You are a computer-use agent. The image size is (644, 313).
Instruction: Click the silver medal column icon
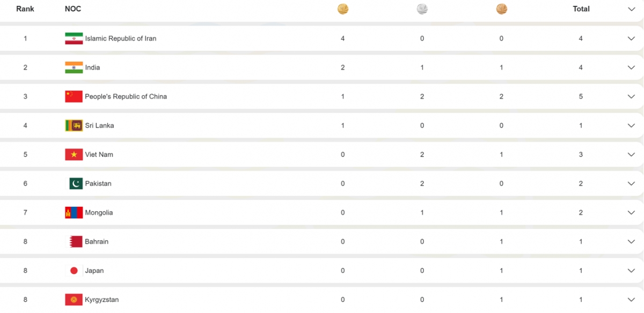[x=422, y=9]
